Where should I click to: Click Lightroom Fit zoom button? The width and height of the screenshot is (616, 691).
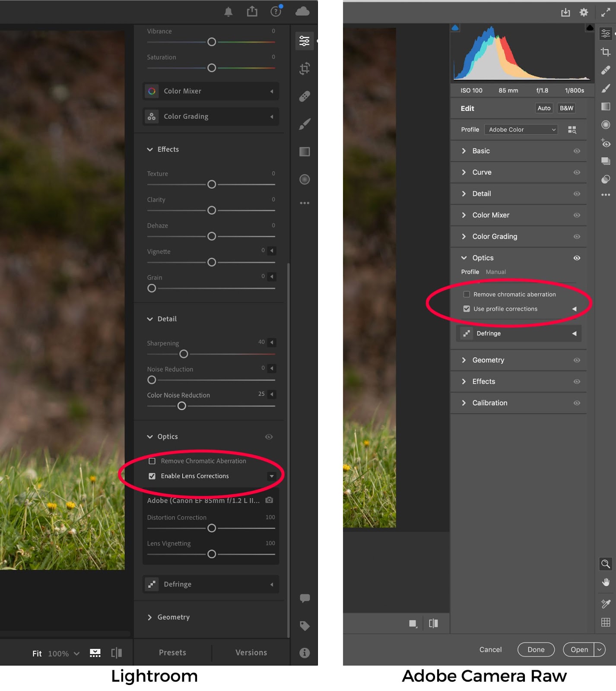coord(37,653)
